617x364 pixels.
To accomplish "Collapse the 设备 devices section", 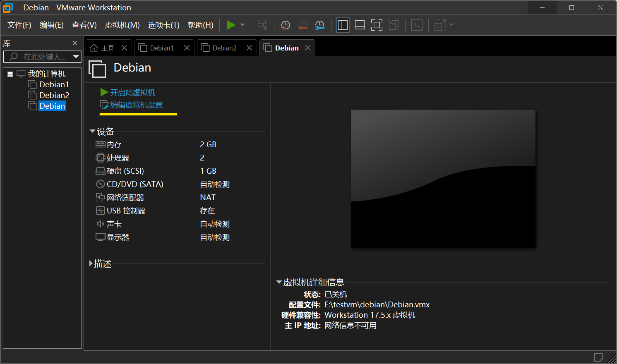I will coord(92,131).
